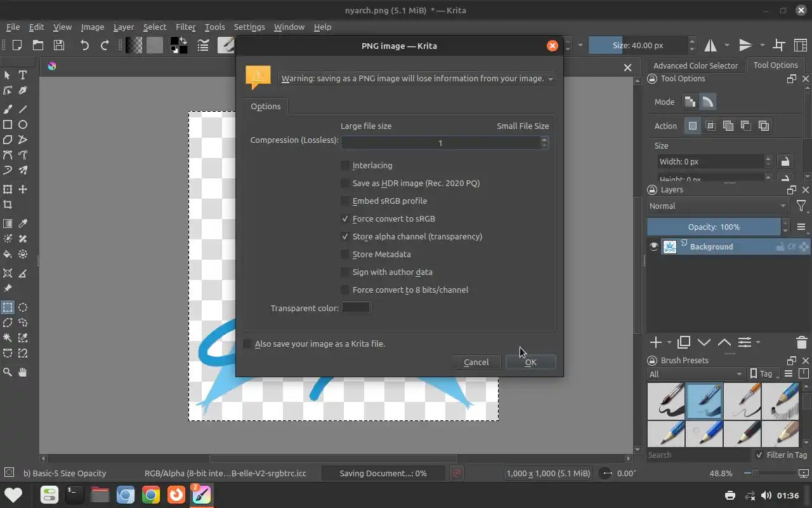Open the All brush tag dropdown

(x=695, y=374)
